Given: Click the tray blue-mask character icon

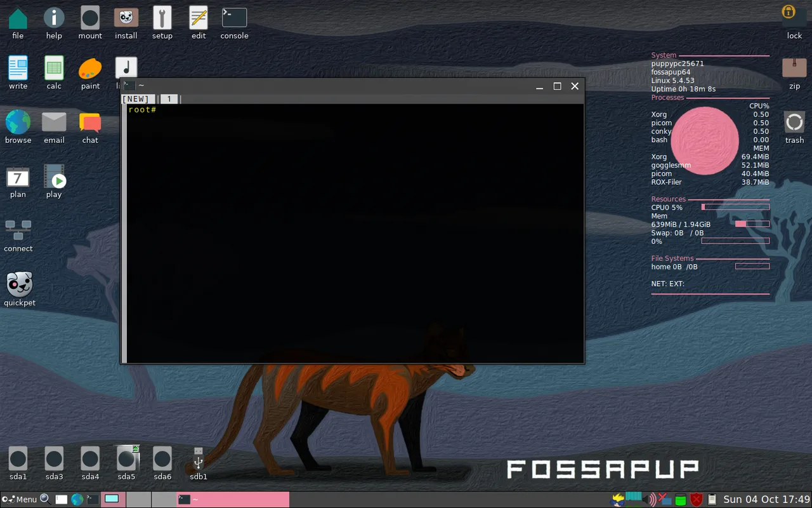Looking at the screenshot, I should click(618, 500).
